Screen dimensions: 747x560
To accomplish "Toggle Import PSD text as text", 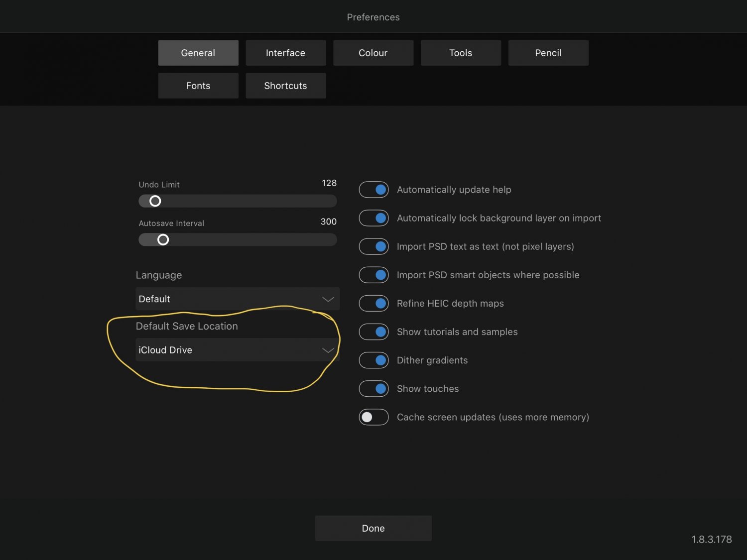I will 373,246.
